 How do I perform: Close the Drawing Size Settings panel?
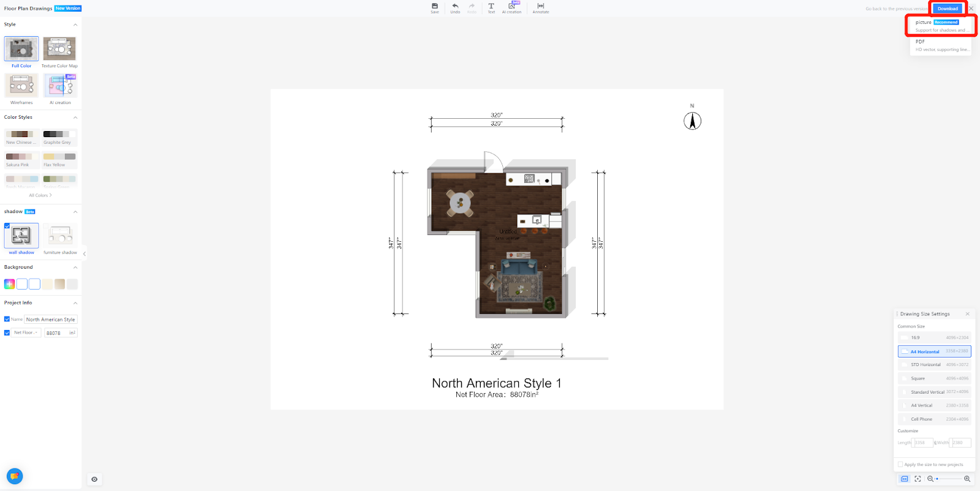coord(968,314)
